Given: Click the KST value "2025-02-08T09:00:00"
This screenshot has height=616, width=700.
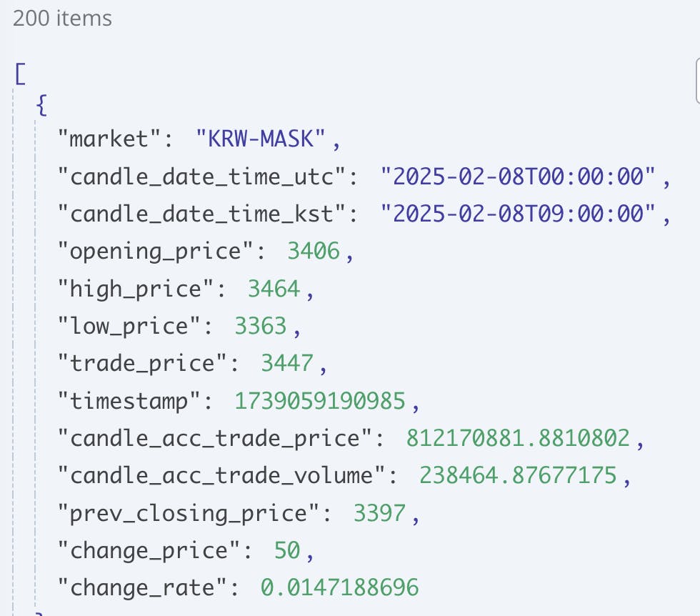Looking at the screenshot, I should (x=519, y=214).
